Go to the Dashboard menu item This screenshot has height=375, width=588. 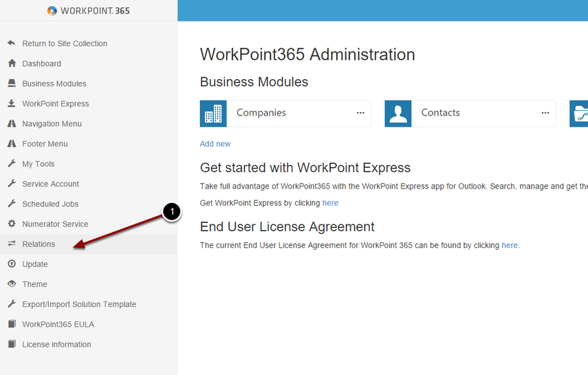click(x=42, y=63)
